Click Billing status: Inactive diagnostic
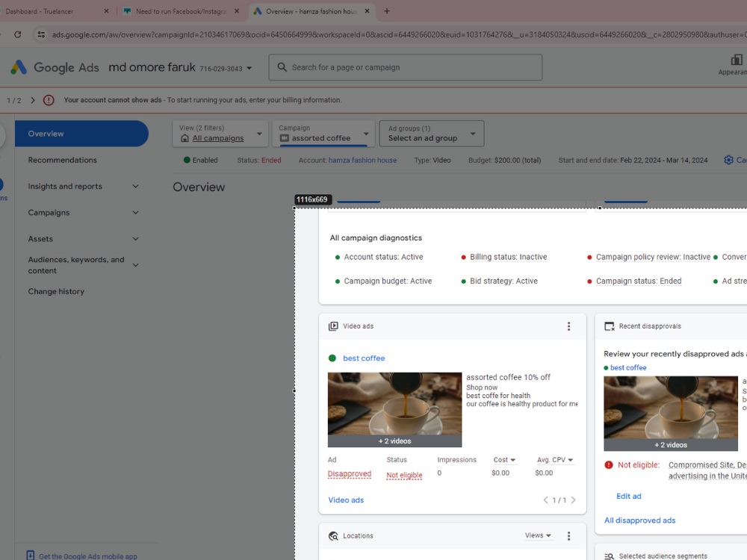 [x=508, y=257]
